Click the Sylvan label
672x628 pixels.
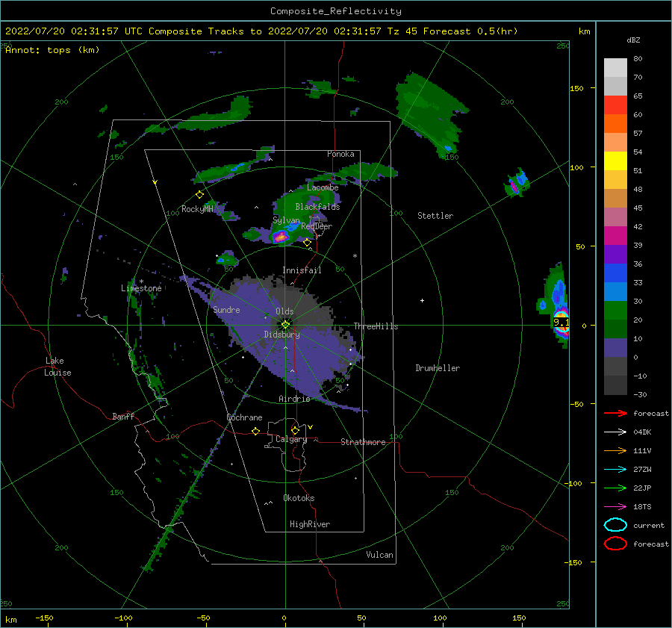[286, 221]
